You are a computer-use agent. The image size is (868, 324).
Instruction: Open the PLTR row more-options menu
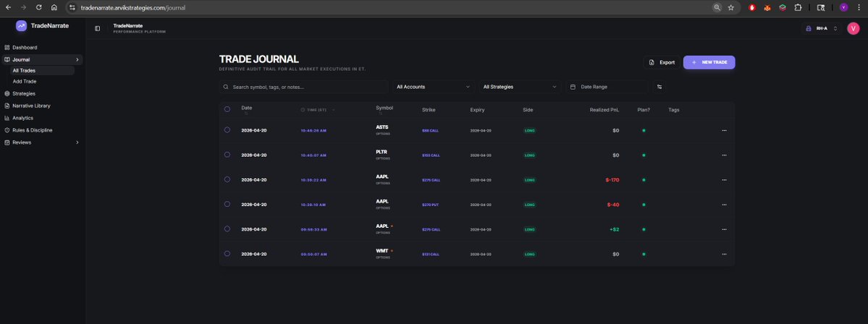pyautogui.click(x=724, y=155)
